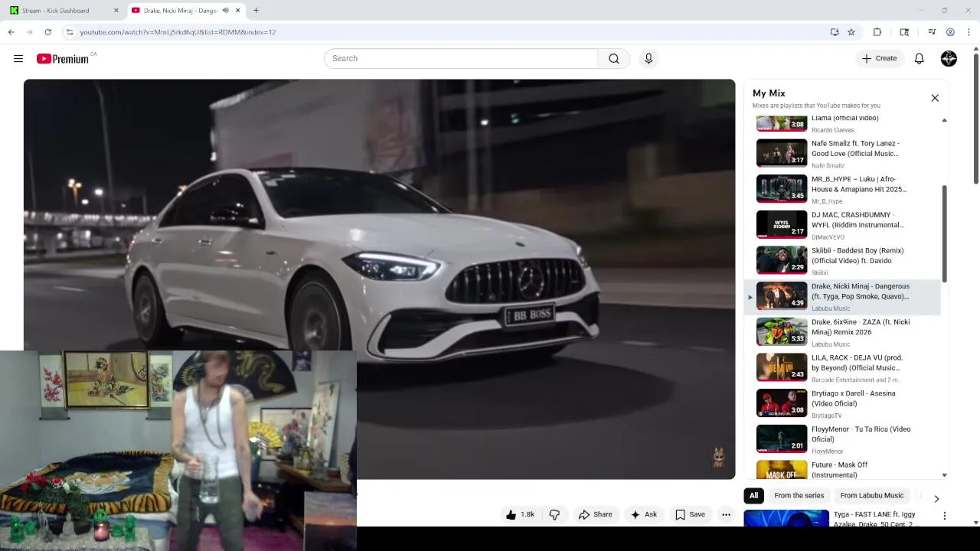
Task: Open the browser extensions puzzle icon
Action: pos(877,32)
